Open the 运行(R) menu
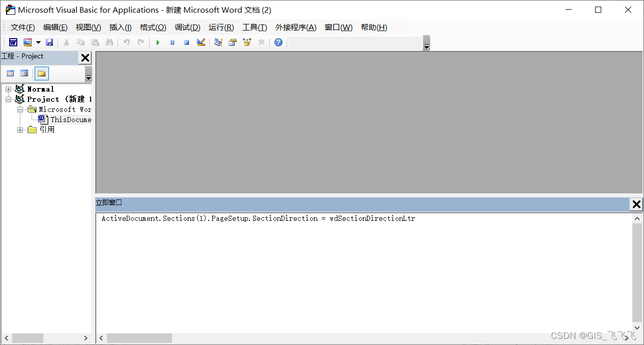Viewport: 644px width, 345px height. point(221,27)
